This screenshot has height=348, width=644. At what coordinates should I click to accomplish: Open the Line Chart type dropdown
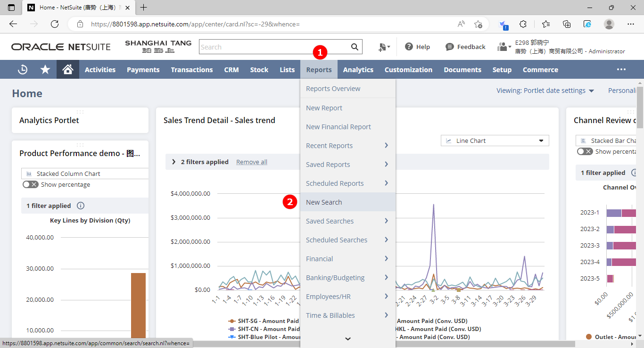[x=495, y=141]
